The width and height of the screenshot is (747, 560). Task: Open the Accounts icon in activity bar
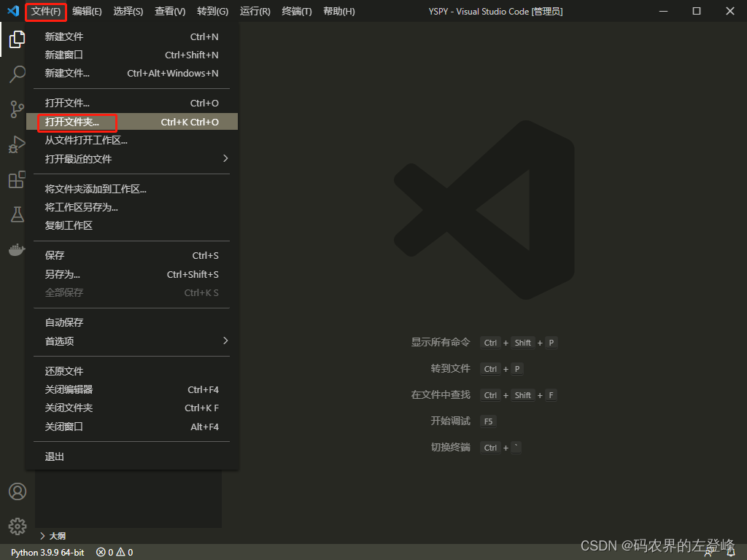click(18, 491)
